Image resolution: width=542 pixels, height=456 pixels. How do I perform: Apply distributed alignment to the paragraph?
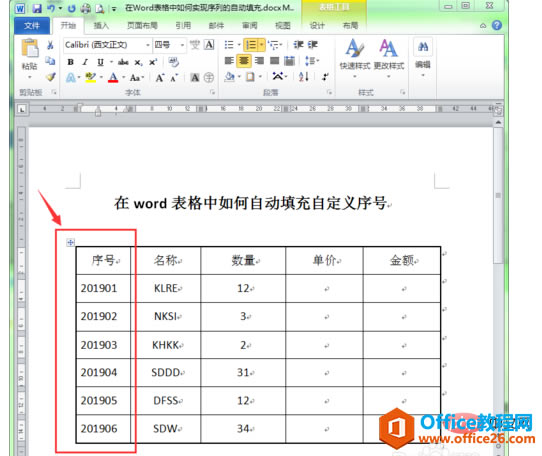tap(289, 61)
